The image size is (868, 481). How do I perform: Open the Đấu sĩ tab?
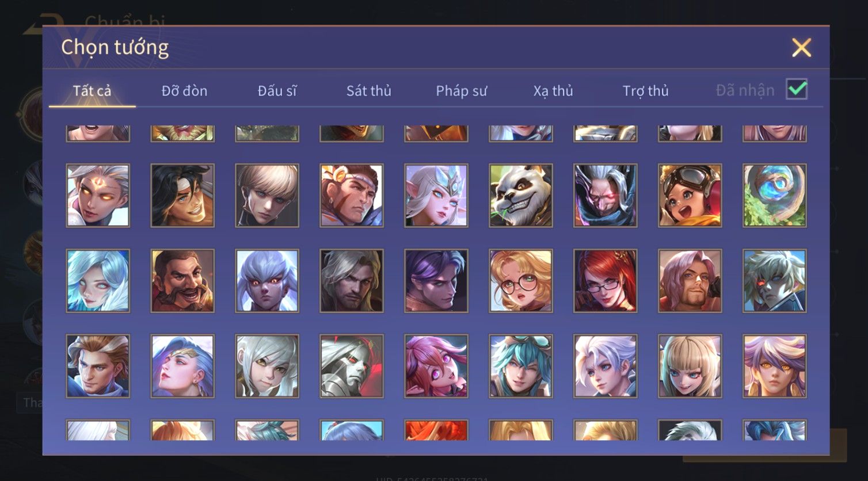277,91
